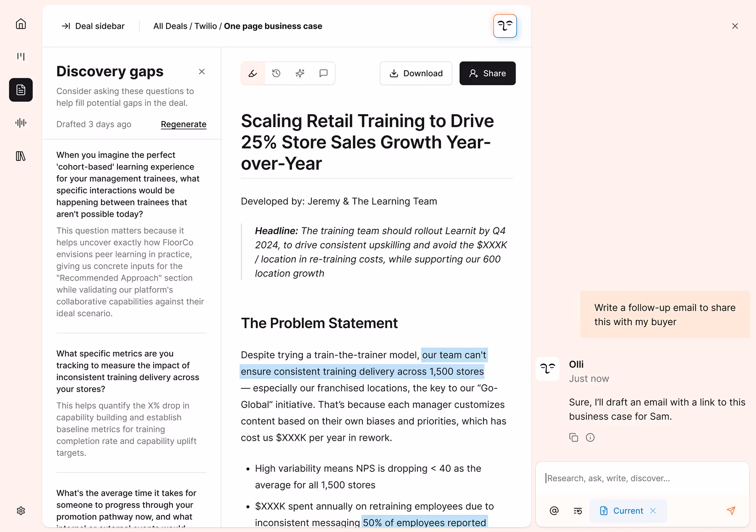Focus the Research, ask, write input field
Viewport: 756px width, 532px height.
tap(642, 478)
